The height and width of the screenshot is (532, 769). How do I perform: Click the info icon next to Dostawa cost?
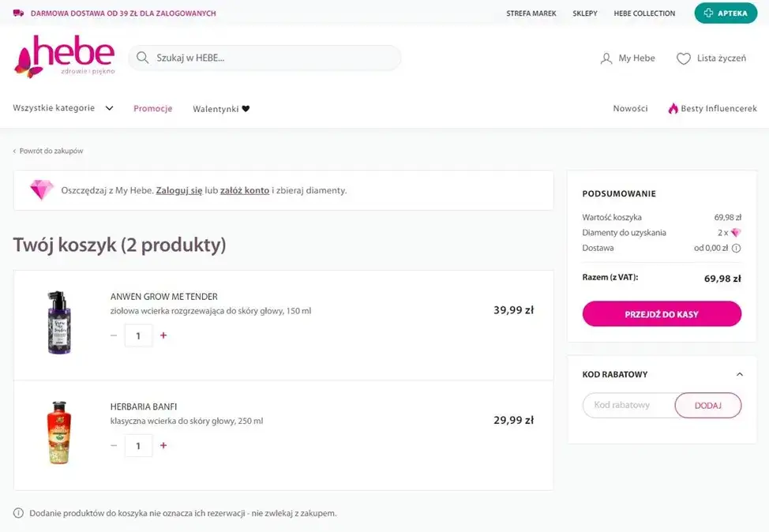(x=735, y=248)
